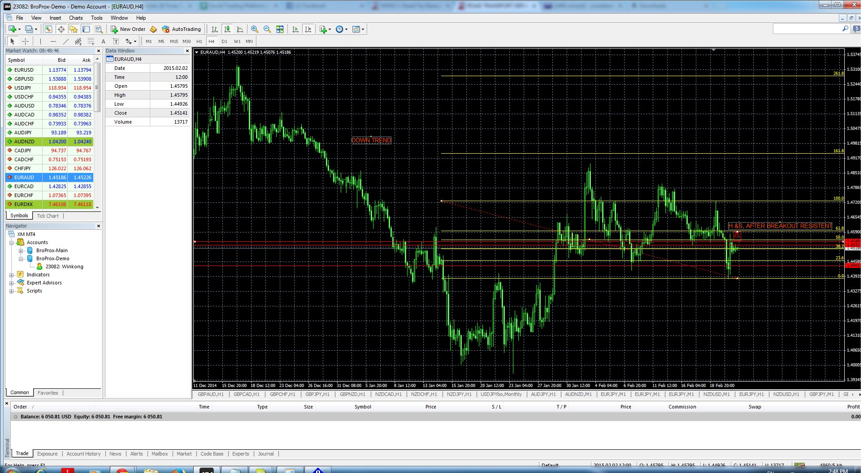868x473 pixels.
Task: Switch chart to D1 timeframe
Action: tap(224, 41)
